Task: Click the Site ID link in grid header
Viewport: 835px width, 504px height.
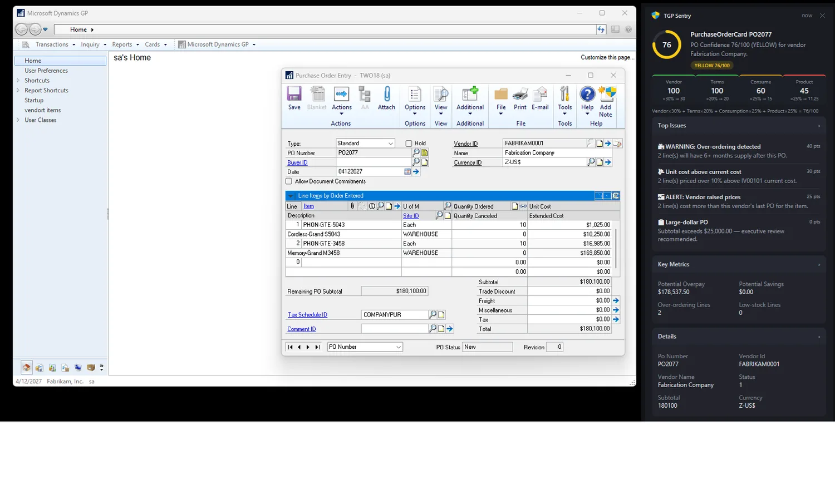Action: (411, 216)
